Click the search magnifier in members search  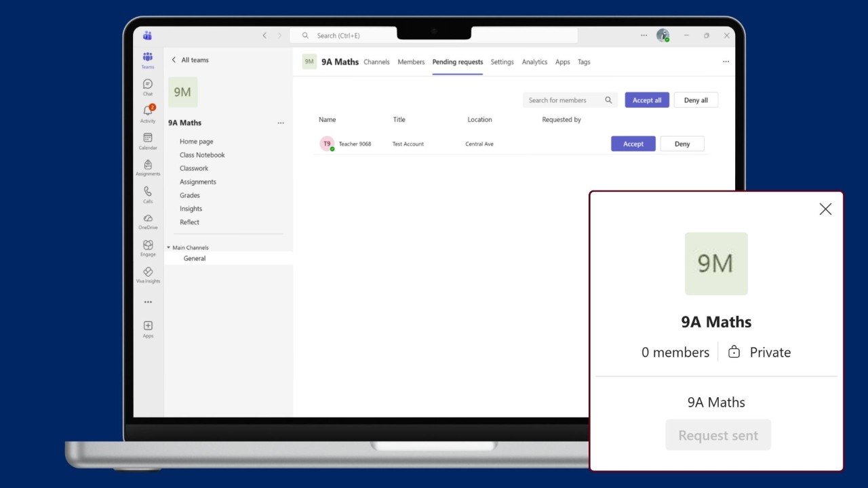608,100
